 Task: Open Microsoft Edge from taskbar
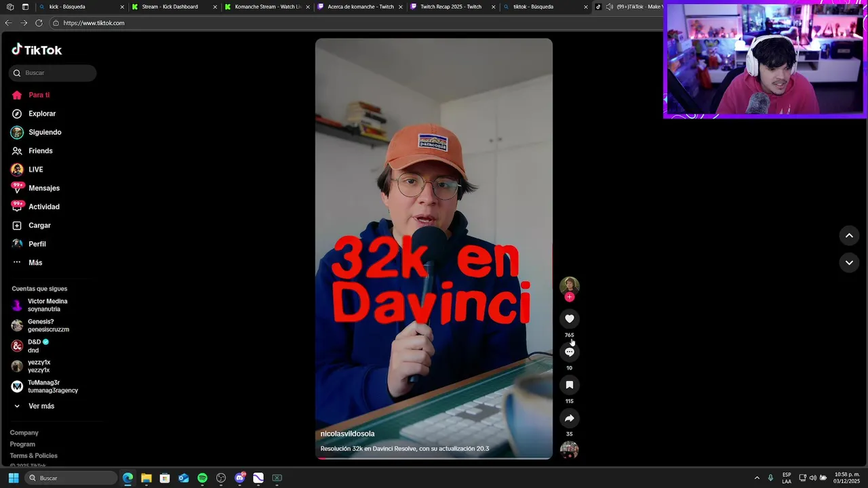[127, 478]
